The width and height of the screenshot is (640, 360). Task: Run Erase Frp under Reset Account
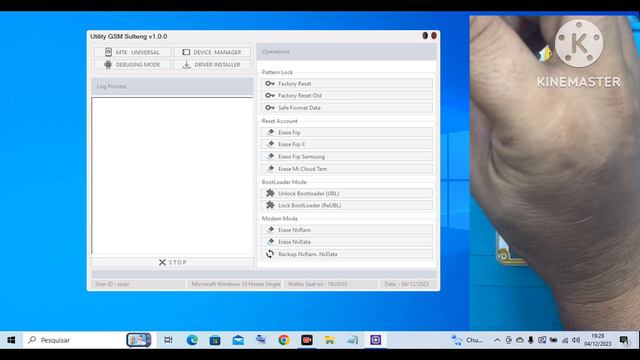[x=347, y=132]
